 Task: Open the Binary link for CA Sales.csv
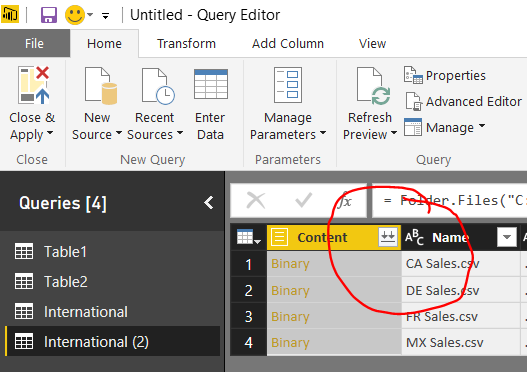coord(290,264)
